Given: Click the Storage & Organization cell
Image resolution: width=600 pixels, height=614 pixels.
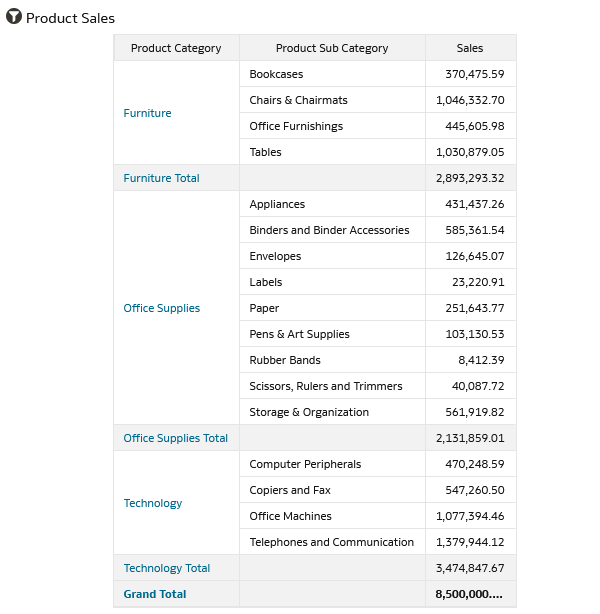Looking at the screenshot, I should point(309,412).
